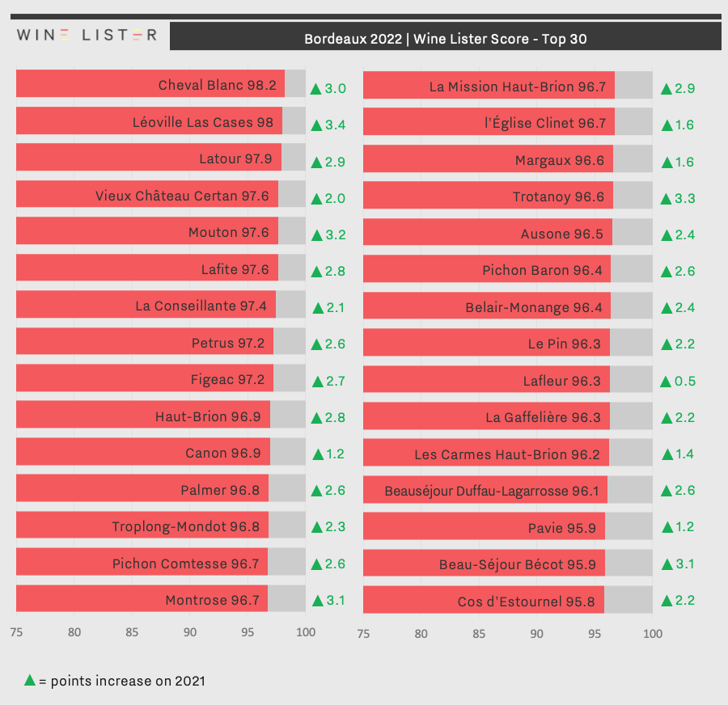Click the Vieux Château Certan 97.6 label
The width and height of the screenshot is (728, 705).
pos(182,196)
